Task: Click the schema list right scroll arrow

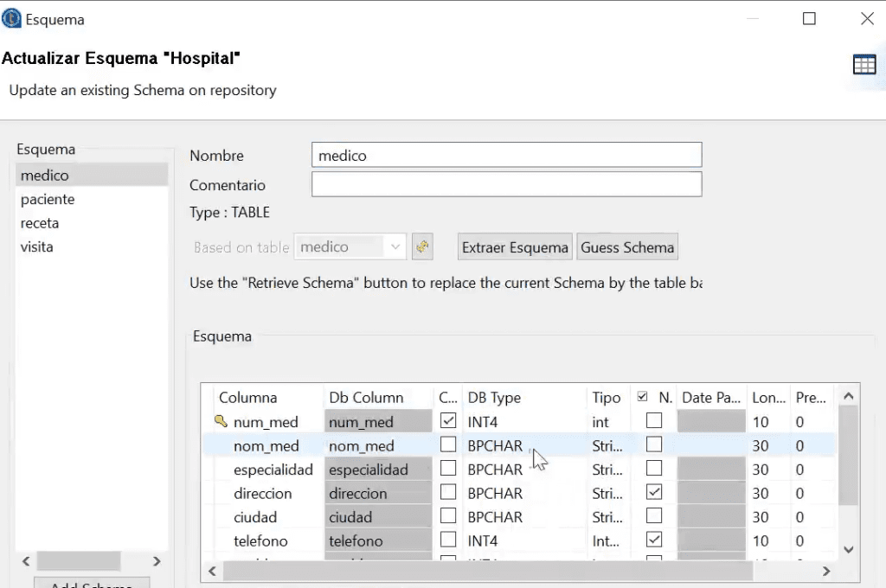Action: tap(157, 561)
